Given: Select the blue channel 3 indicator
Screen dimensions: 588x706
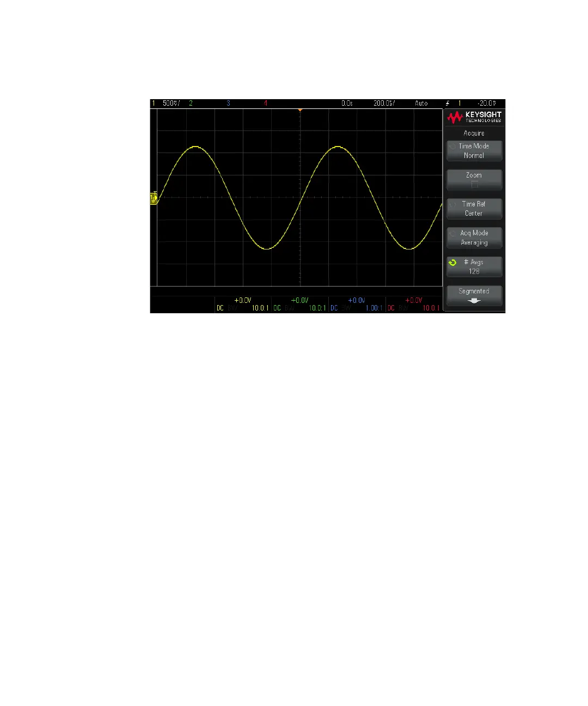Looking at the screenshot, I should tap(228, 103).
